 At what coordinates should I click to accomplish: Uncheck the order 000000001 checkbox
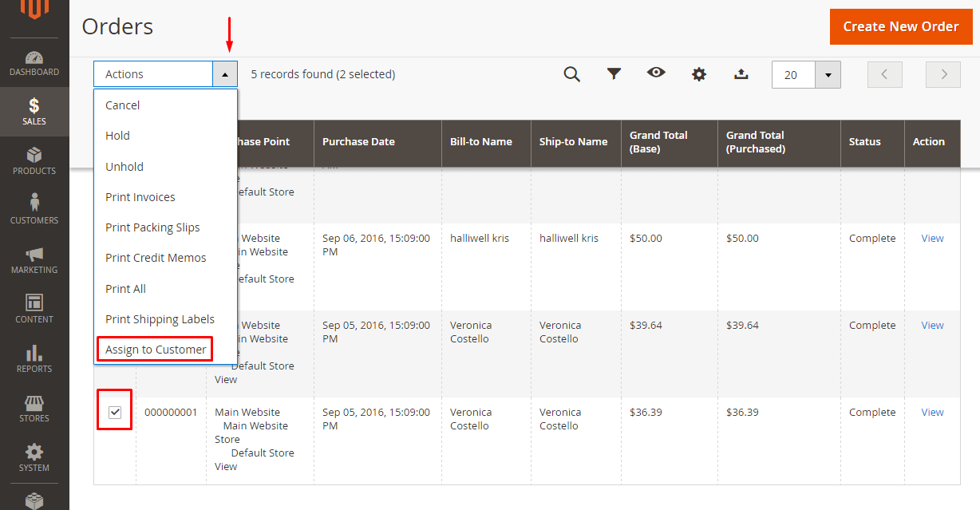point(114,409)
